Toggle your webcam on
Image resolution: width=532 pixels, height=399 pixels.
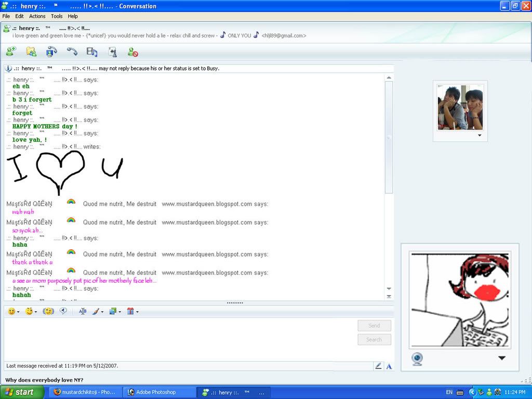[x=417, y=358]
